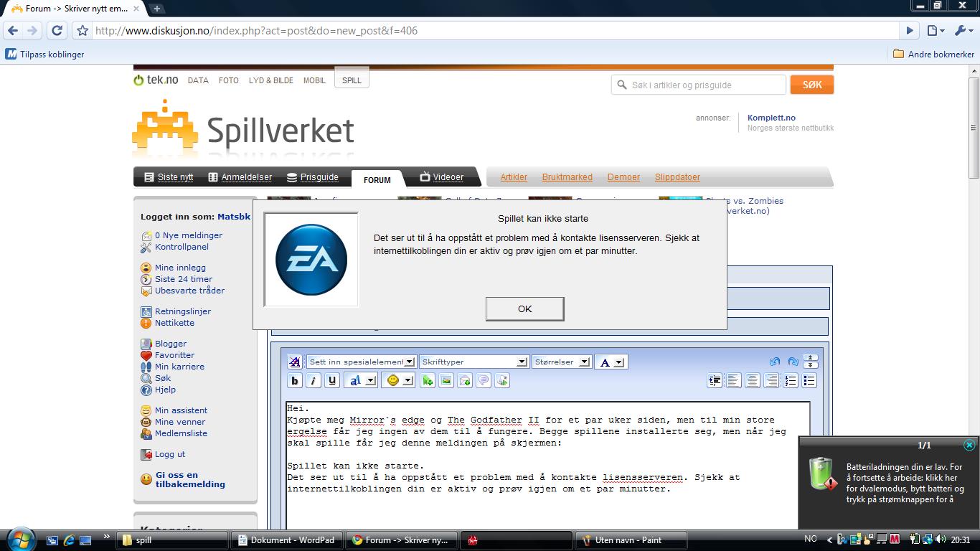Align text right in the editor
The height and width of the screenshot is (551, 980).
click(x=771, y=381)
